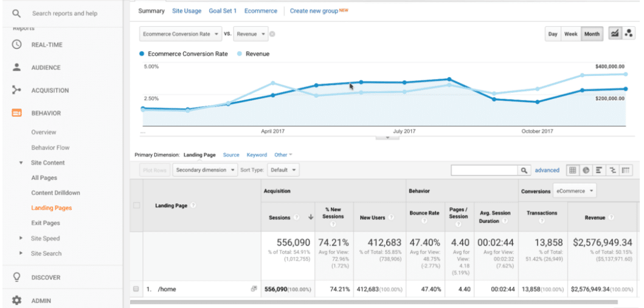Image resolution: width=644 pixels, height=308 pixels.
Task: Switch to the line chart view icon
Action: tap(615, 34)
